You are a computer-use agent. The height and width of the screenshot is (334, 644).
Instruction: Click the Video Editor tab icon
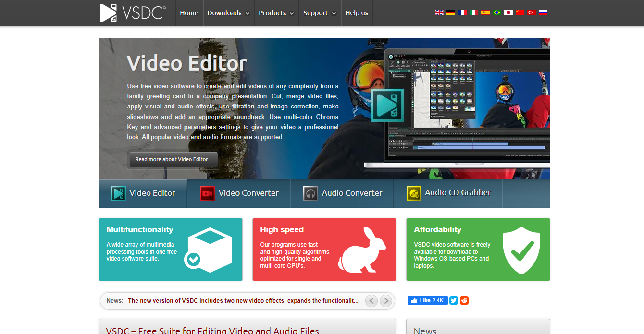point(118,193)
